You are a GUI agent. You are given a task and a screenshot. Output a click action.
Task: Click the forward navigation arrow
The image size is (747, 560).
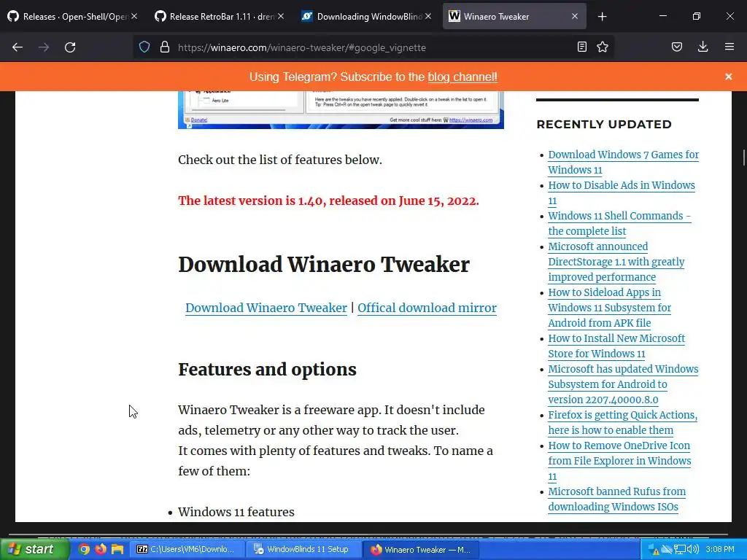click(44, 47)
